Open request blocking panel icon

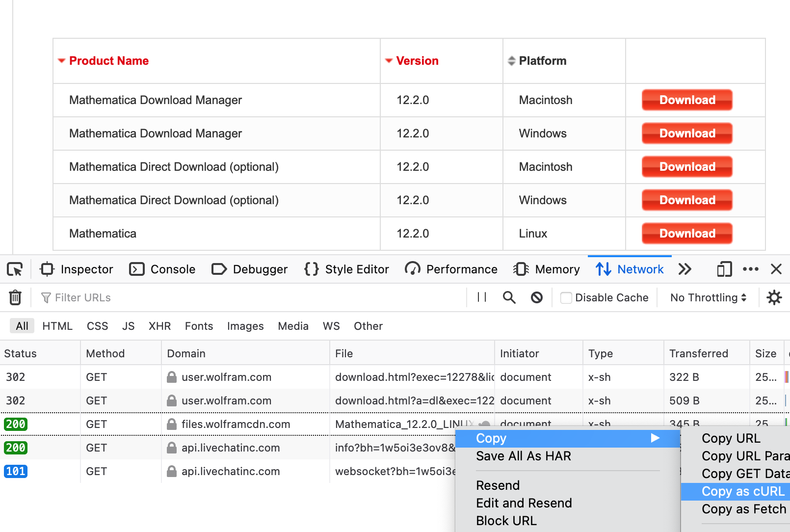point(537,297)
